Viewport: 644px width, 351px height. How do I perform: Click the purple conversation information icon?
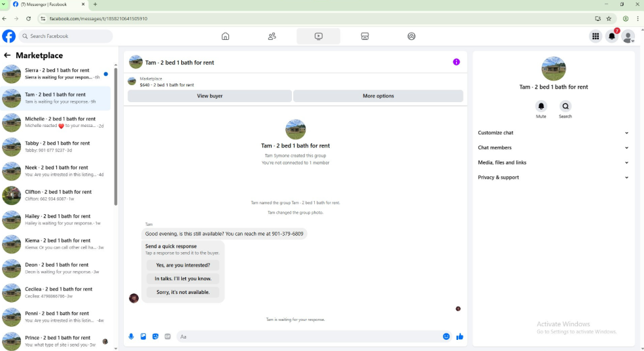click(456, 62)
